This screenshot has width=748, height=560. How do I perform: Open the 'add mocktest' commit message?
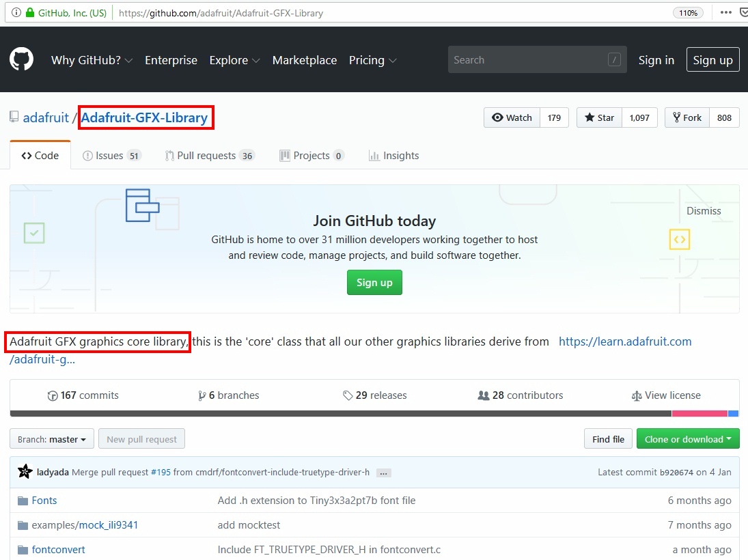pyautogui.click(x=249, y=525)
